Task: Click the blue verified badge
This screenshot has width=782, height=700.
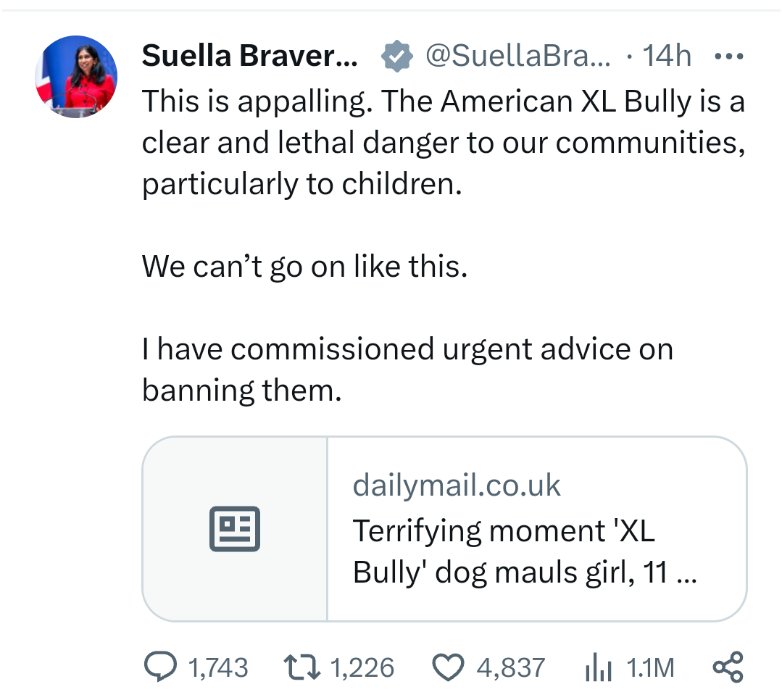Action: coord(396,56)
